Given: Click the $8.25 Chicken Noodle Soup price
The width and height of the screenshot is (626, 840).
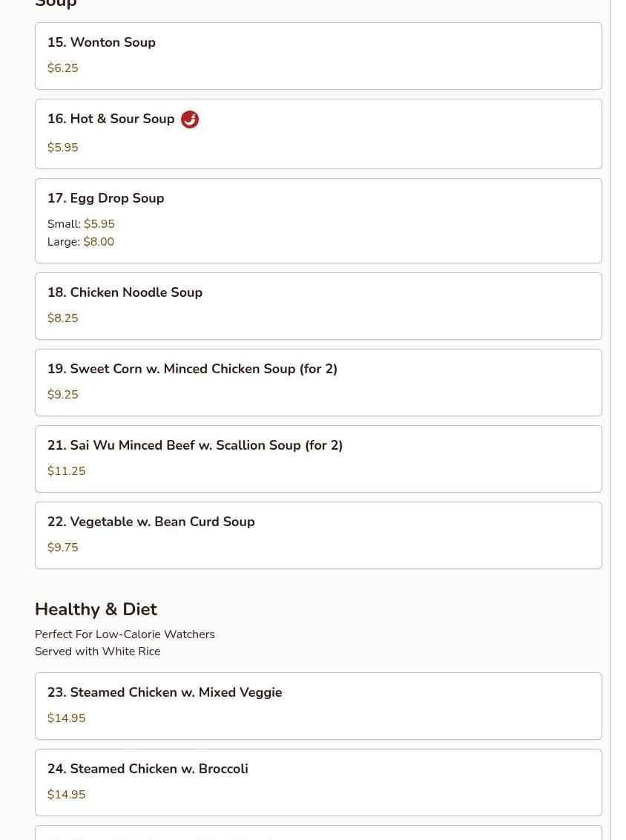Looking at the screenshot, I should (x=62, y=318).
